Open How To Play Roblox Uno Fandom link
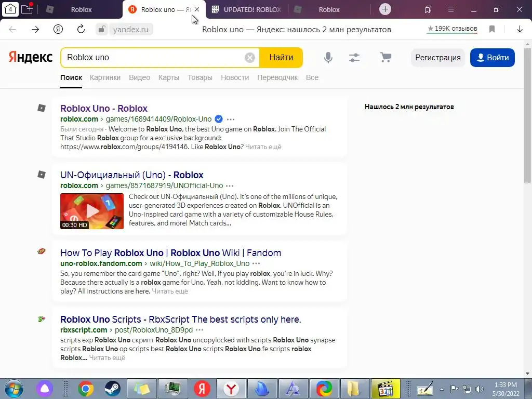The width and height of the screenshot is (532, 399). 170,253
